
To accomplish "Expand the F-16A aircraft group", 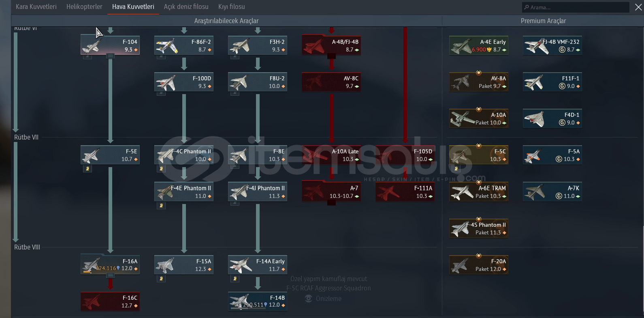I will (x=110, y=275).
